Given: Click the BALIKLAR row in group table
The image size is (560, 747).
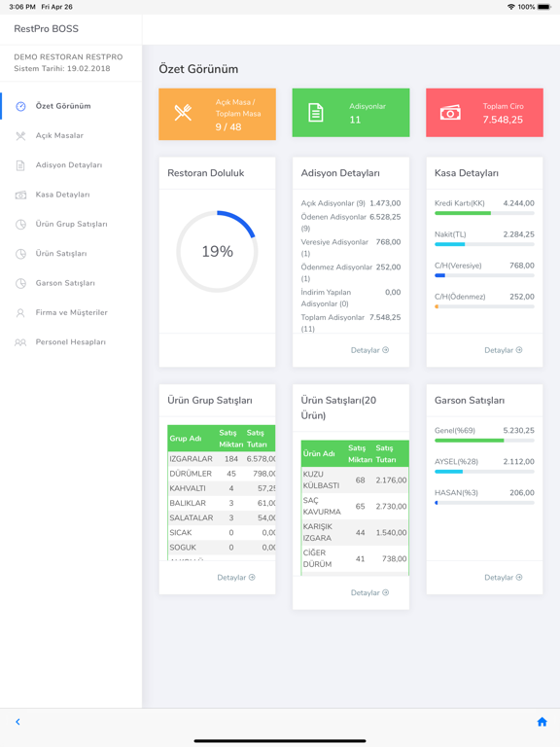Looking at the screenshot, I should (x=222, y=504).
